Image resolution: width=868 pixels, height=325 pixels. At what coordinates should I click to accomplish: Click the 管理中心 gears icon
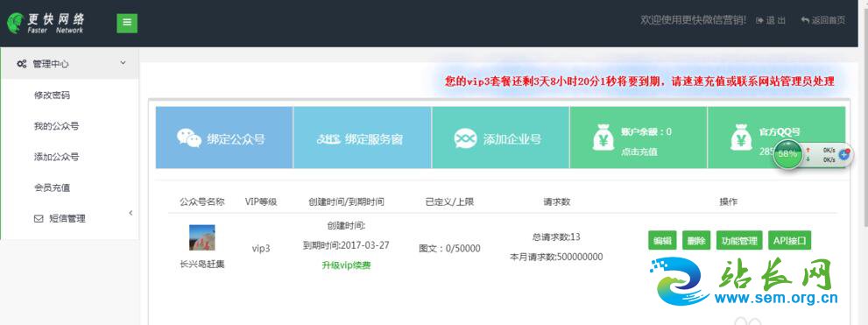[22, 64]
